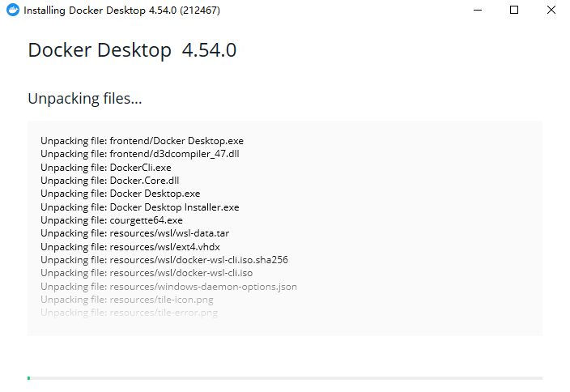
Task: Select the 'courgette64.exe' log line
Action: tap(112, 220)
